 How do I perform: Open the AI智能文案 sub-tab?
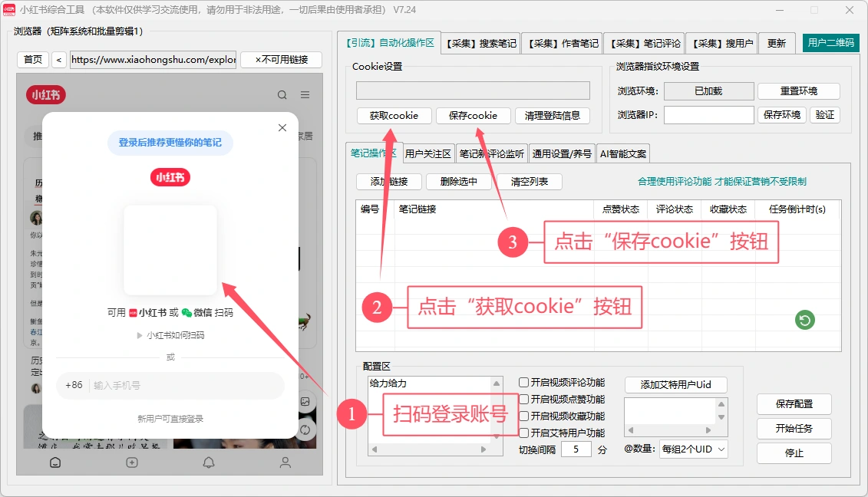pyautogui.click(x=623, y=154)
